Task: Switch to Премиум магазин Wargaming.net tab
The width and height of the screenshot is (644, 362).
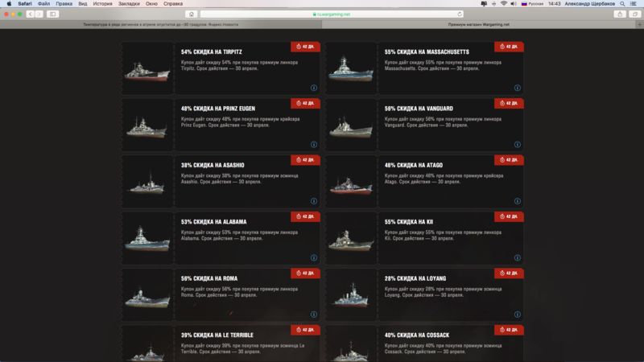Action: (479, 25)
